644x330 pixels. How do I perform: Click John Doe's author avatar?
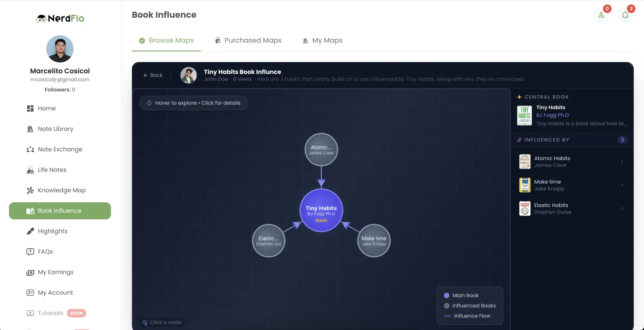189,75
